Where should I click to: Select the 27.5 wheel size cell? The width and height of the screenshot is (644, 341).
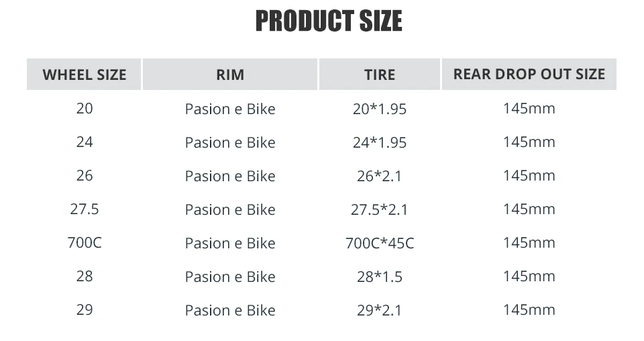(85, 209)
